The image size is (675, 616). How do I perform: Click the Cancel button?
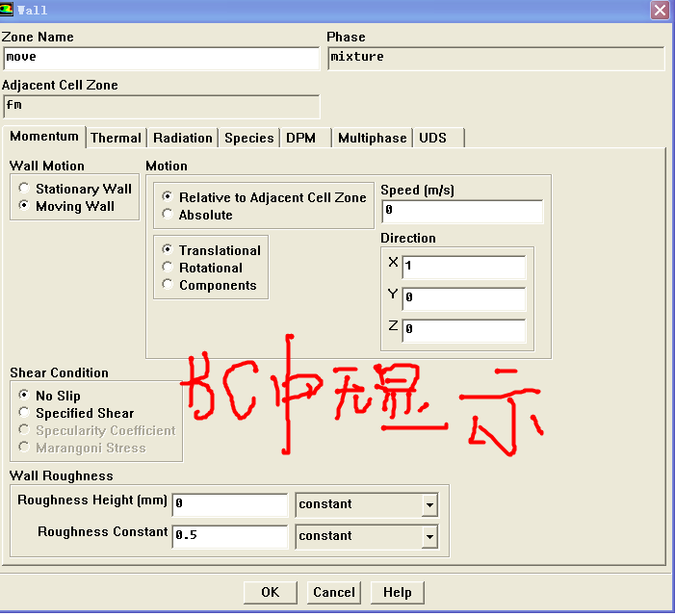pyautogui.click(x=334, y=592)
